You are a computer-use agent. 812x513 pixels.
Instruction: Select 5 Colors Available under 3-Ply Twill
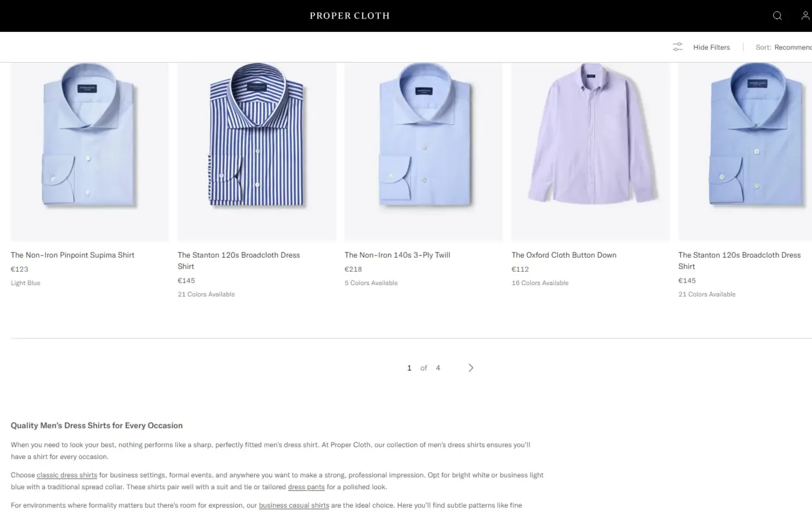pyautogui.click(x=371, y=283)
